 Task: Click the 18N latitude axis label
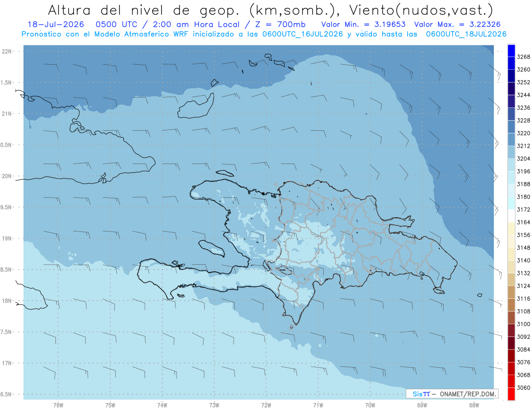(x=7, y=301)
